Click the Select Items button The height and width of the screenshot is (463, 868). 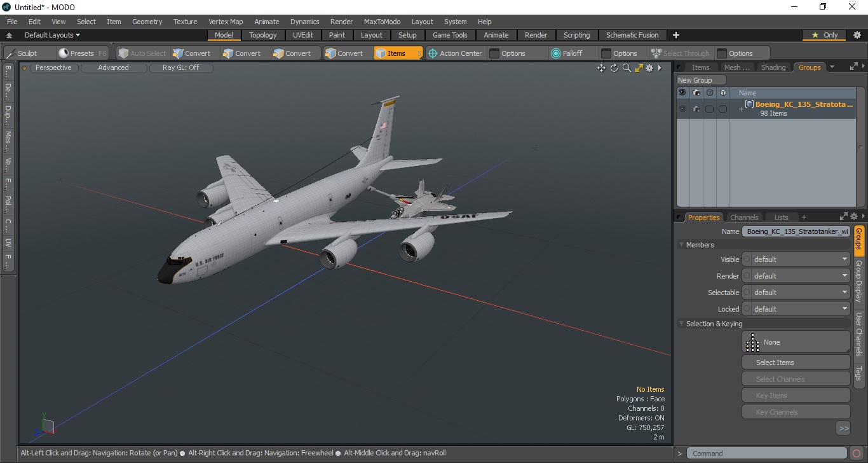coord(796,363)
